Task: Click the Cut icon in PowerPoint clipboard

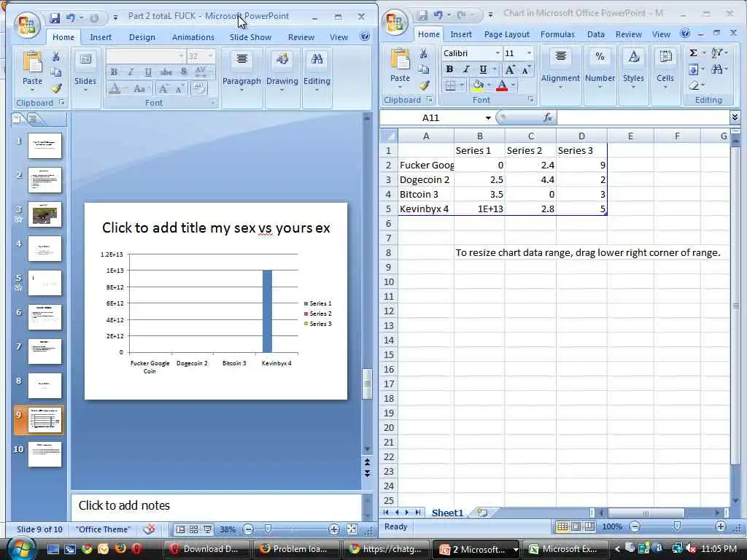Action: (55, 57)
